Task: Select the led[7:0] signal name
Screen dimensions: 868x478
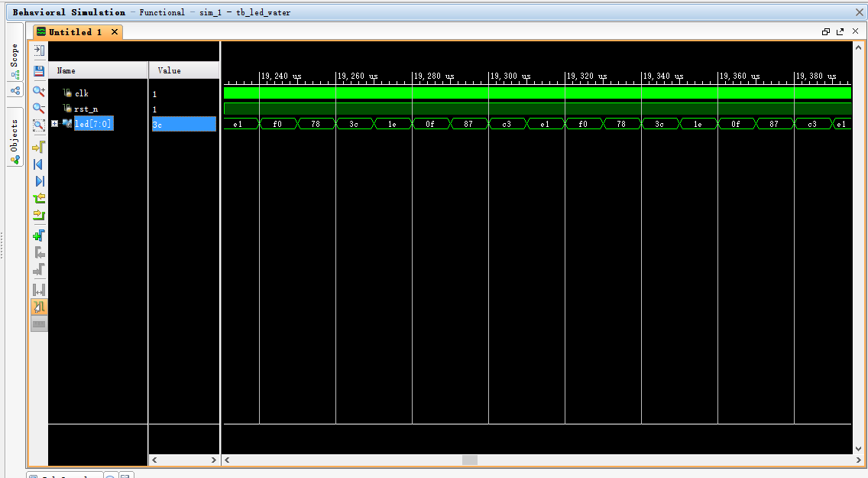Action: tap(93, 124)
